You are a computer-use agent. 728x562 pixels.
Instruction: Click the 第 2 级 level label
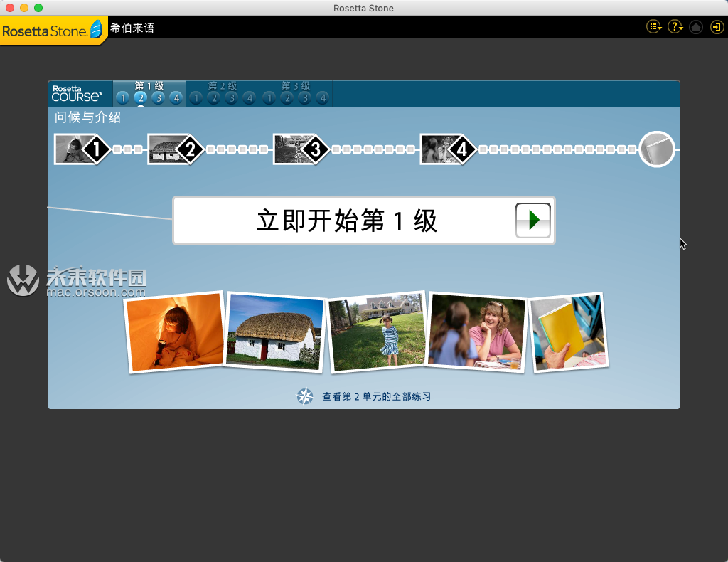(x=223, y=85)
